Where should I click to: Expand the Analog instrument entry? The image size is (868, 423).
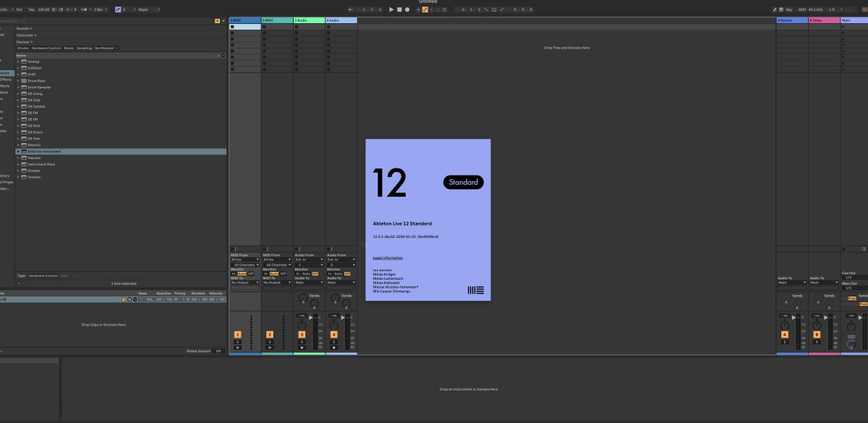point(18,61)
